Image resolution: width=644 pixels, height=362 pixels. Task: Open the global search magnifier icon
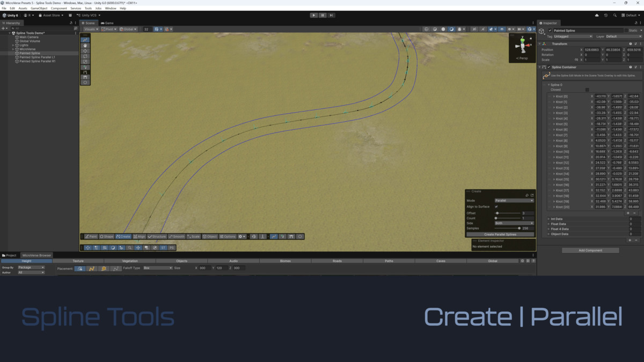(x=614, y=15)
